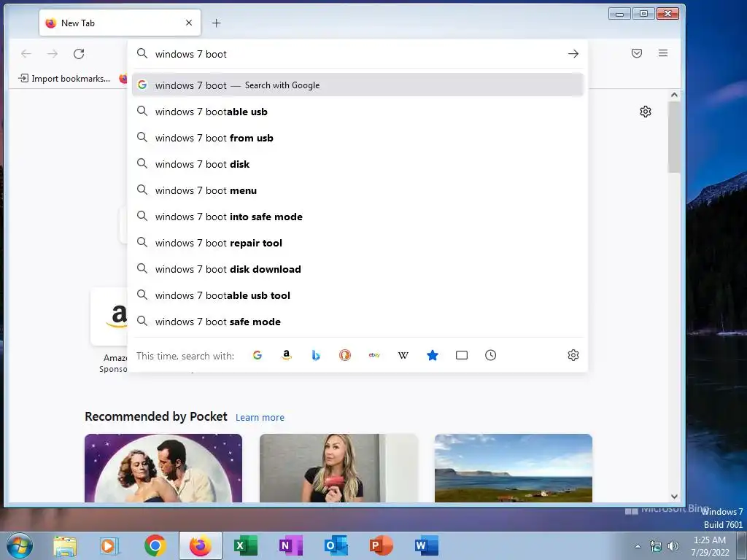Show hidden system tray icons
This screenshot has width=747, height=560.
pos(638,546)
